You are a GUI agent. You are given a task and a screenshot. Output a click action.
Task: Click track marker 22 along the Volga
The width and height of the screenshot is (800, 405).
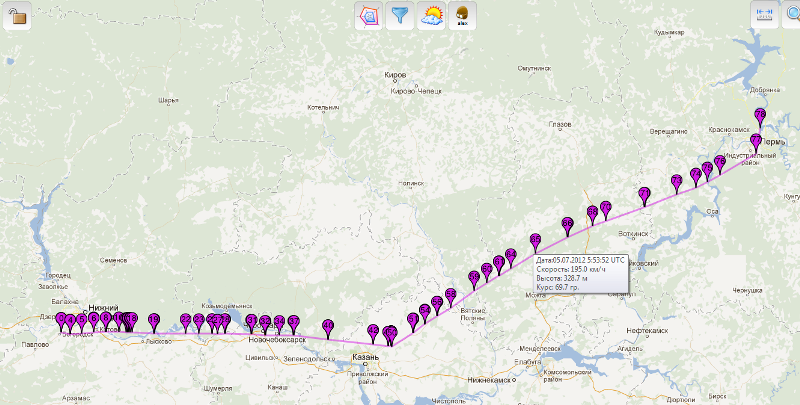coord(186,320)
